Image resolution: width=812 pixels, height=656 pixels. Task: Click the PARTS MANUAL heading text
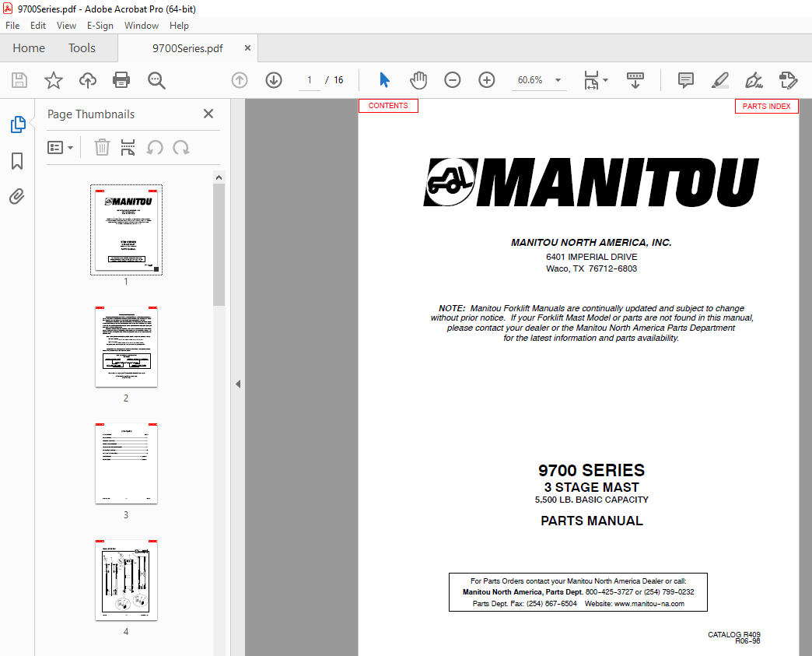[592, 521]
